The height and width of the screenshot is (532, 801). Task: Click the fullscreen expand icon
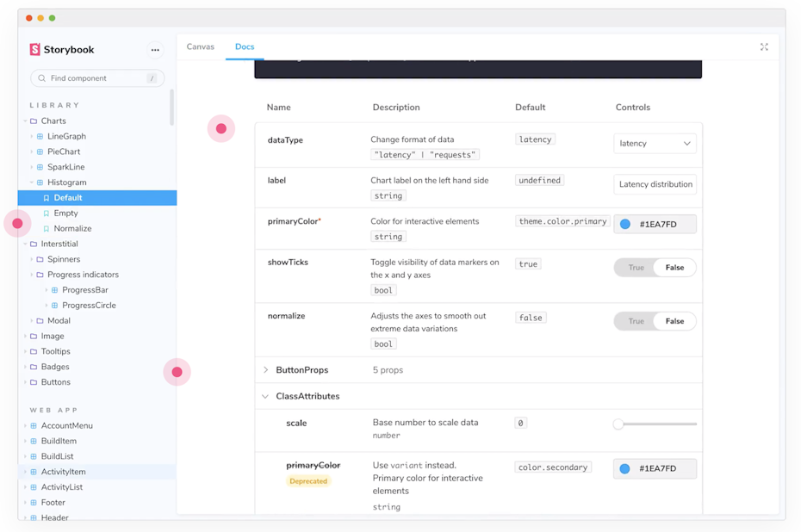[x=764, y=47]
